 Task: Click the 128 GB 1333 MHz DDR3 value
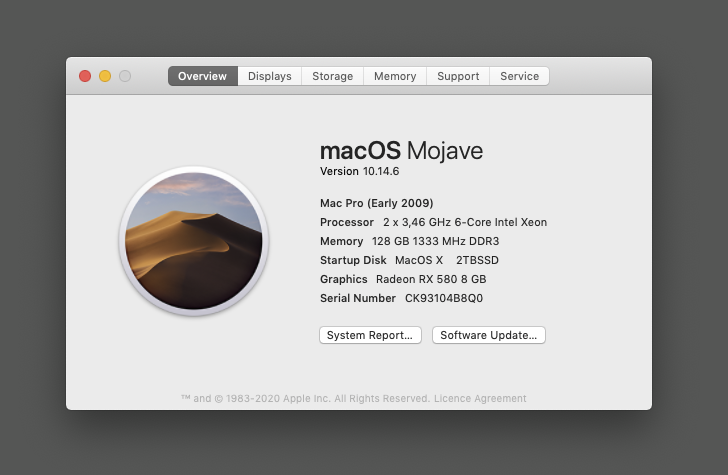(436, 241)
